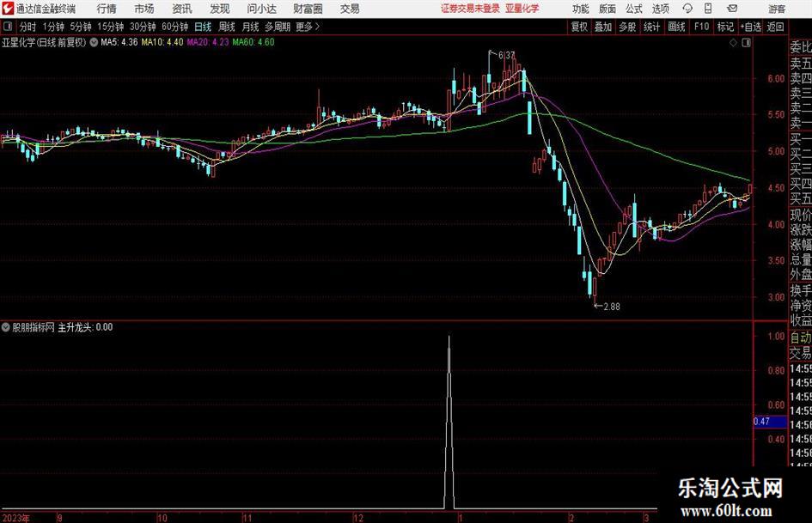Viewport: 812px width, 523px height.
Task: Click the MA60: 4.60 value
Action: coord(253,42)
